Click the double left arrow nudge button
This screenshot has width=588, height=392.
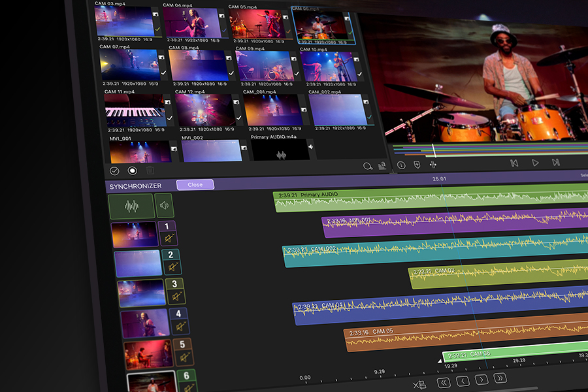click(444, 383)
